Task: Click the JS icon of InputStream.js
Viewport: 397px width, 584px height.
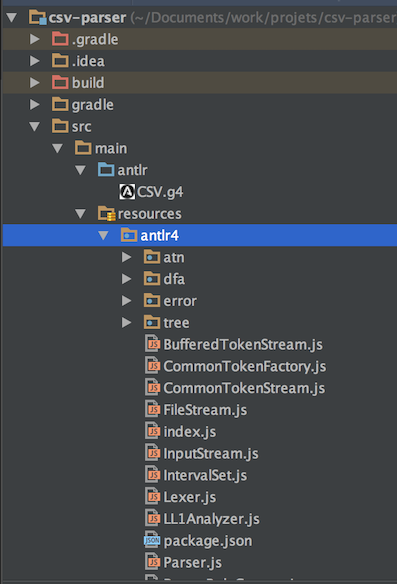Action: coord(152,453)
